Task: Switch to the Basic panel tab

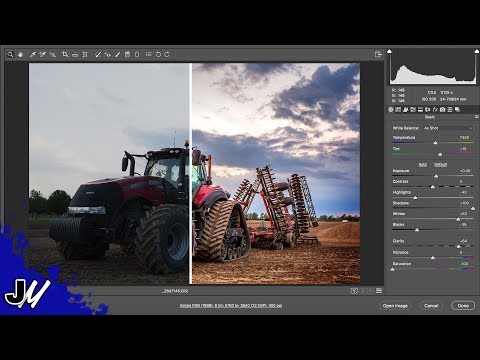Action: pos(391,109)
